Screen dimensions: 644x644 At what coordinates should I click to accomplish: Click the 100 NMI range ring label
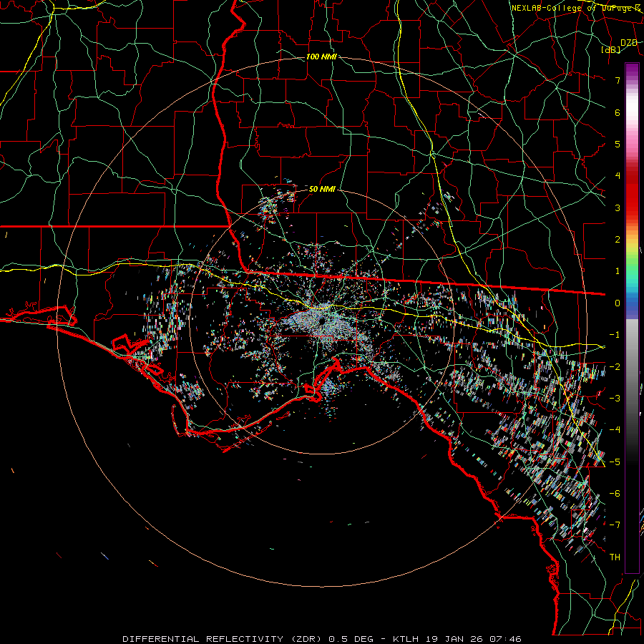[x=321, y=57]
